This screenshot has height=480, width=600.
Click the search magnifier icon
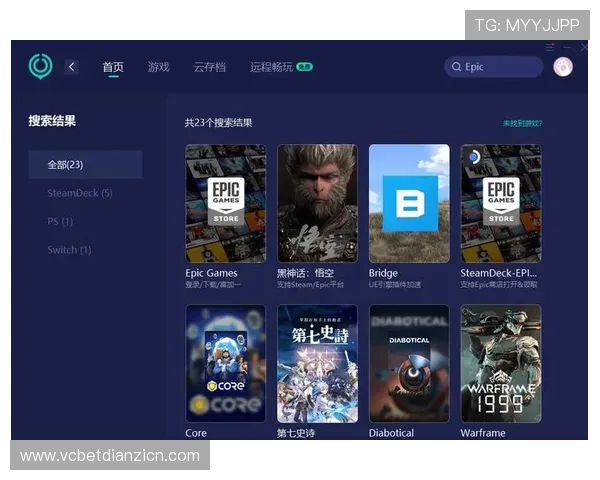coord(457,67)
